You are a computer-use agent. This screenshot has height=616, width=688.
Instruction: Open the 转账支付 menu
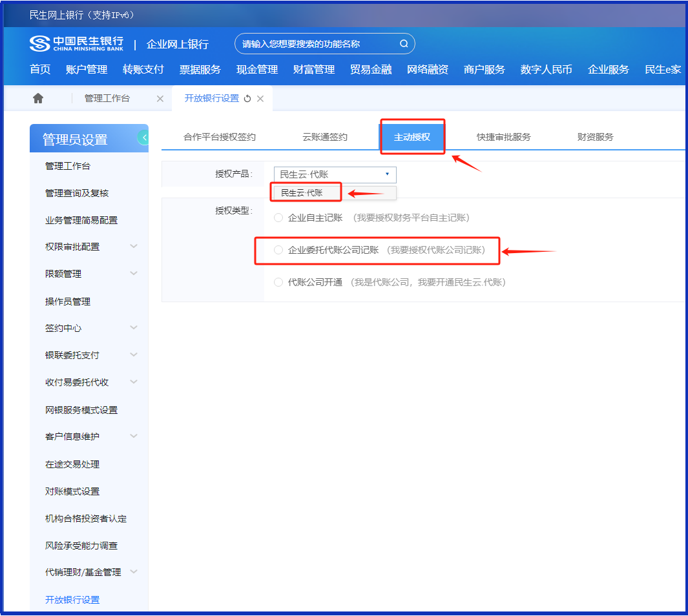tap(143, 69)
